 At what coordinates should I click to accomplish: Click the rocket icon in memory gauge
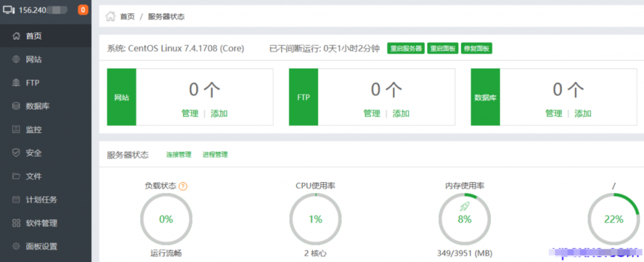pos(465,205)
